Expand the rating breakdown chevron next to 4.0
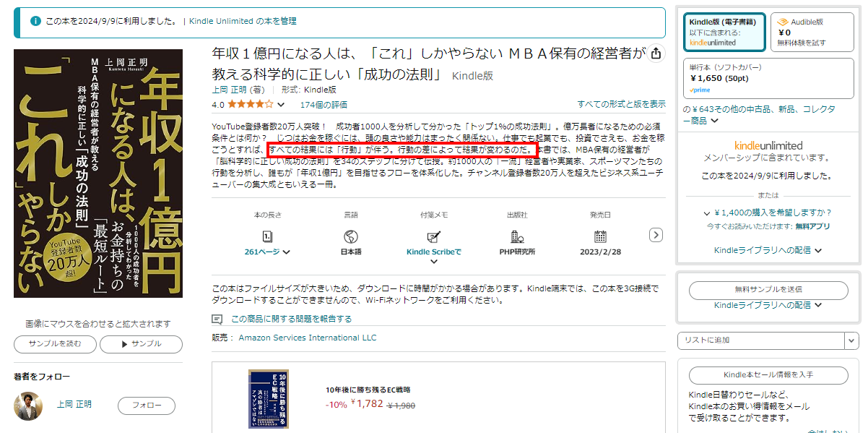The image size is (868, 433). (x=281, y=105)
